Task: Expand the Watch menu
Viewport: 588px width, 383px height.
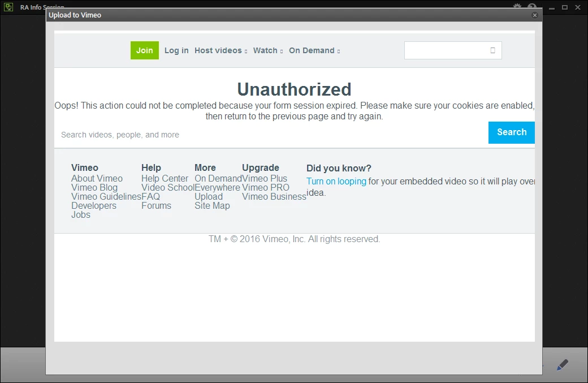Action: (x=268, y=50)
